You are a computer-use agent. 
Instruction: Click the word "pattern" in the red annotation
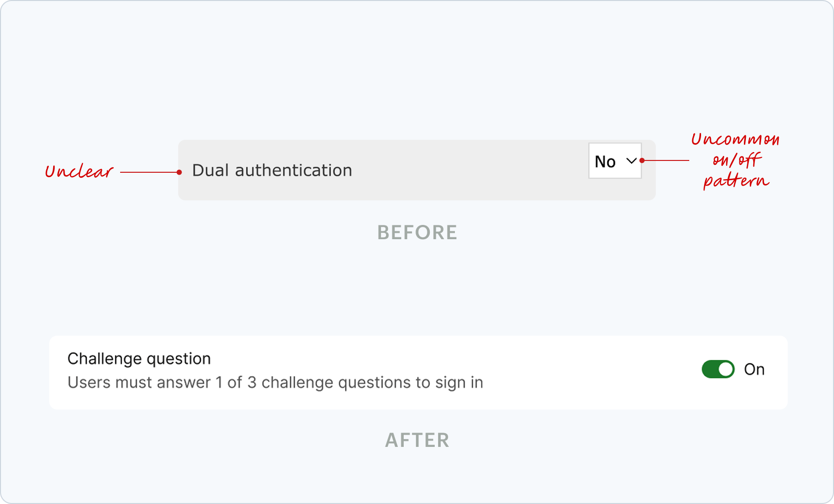[736, 181]
